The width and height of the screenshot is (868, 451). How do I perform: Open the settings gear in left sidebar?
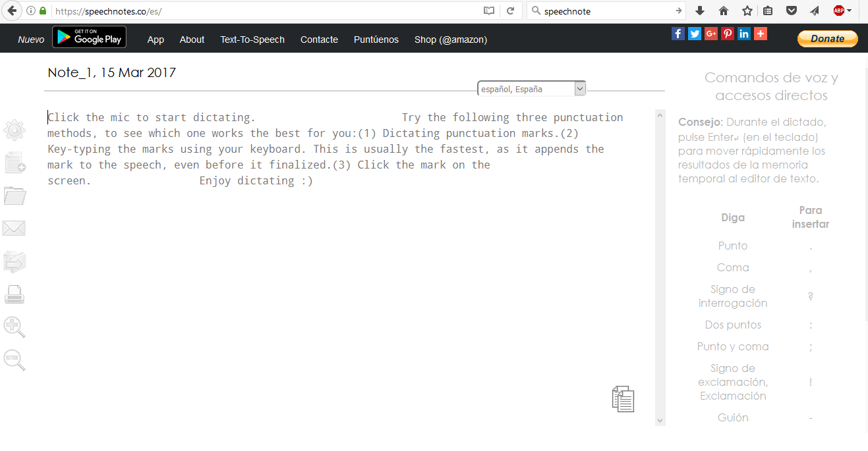(14, 130)
